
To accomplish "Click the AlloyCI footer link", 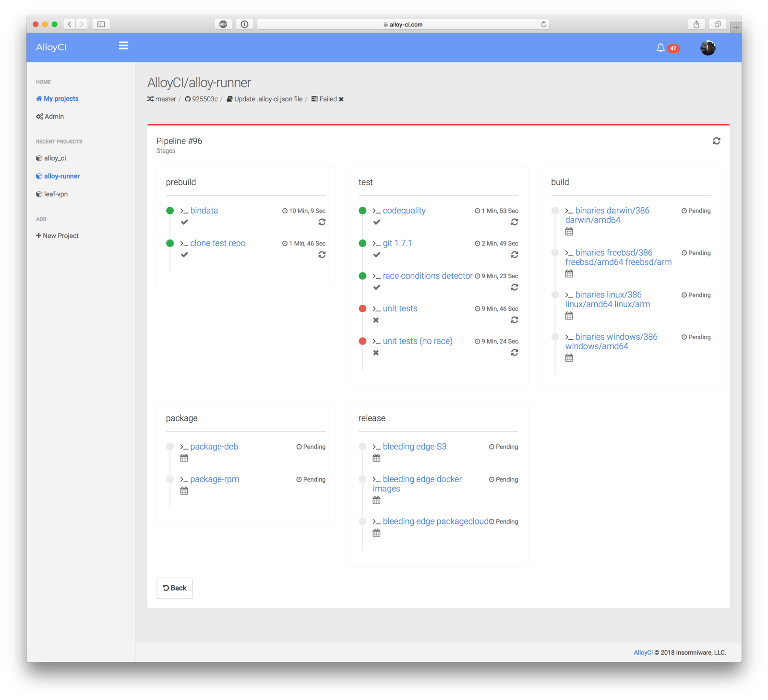I will point(643,653).
